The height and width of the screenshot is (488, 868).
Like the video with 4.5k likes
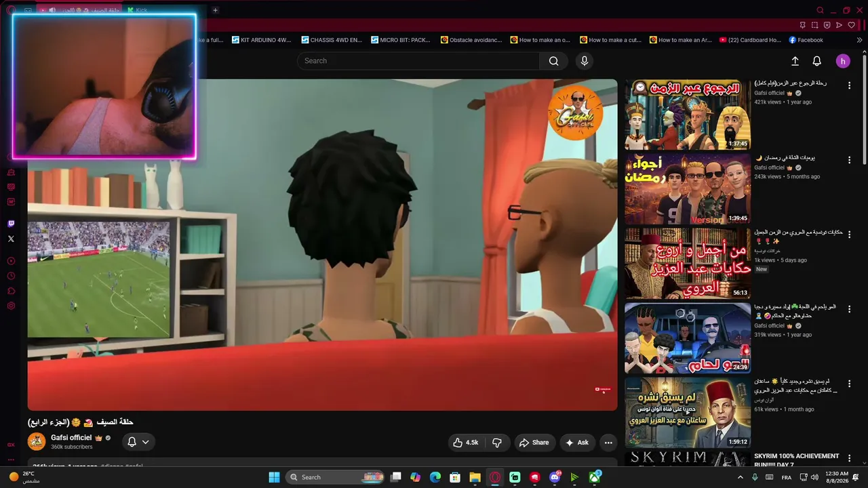pyautogui.click(x=466, y=443)
